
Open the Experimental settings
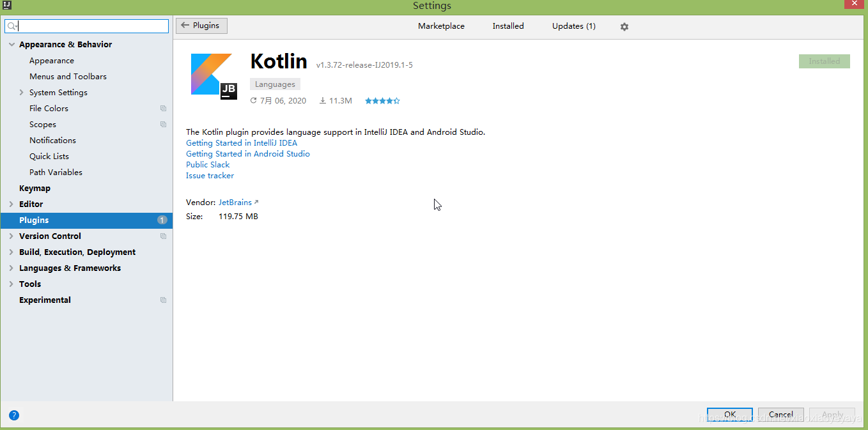45,300
